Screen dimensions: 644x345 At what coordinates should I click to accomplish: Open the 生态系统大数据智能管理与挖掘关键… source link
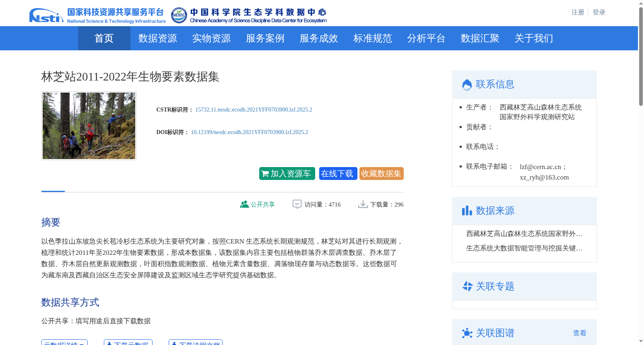[524, 248]
